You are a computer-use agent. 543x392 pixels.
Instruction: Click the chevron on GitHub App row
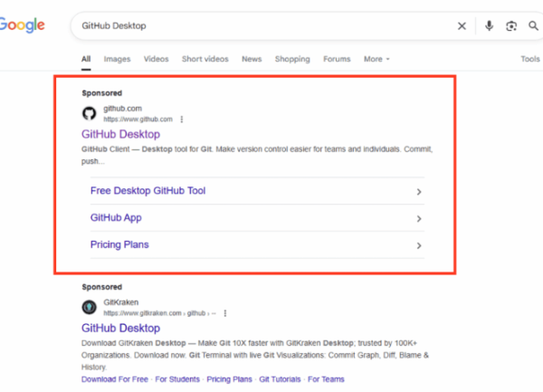pyautogui.click(x=419, y=219)
